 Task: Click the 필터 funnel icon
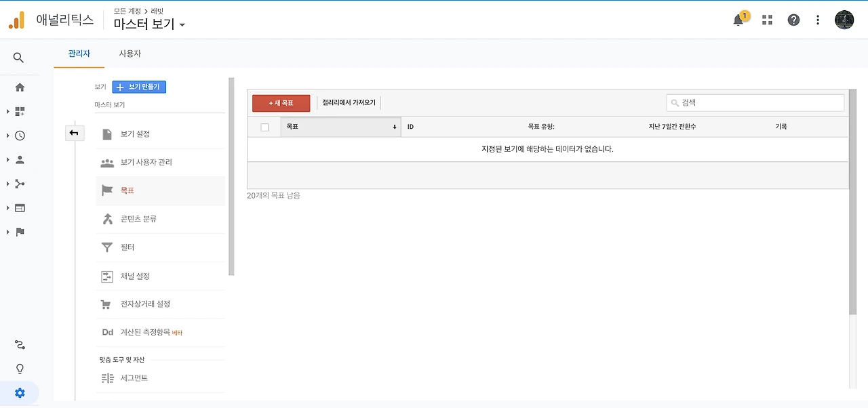pyautogui.click(x=107, y=247)
